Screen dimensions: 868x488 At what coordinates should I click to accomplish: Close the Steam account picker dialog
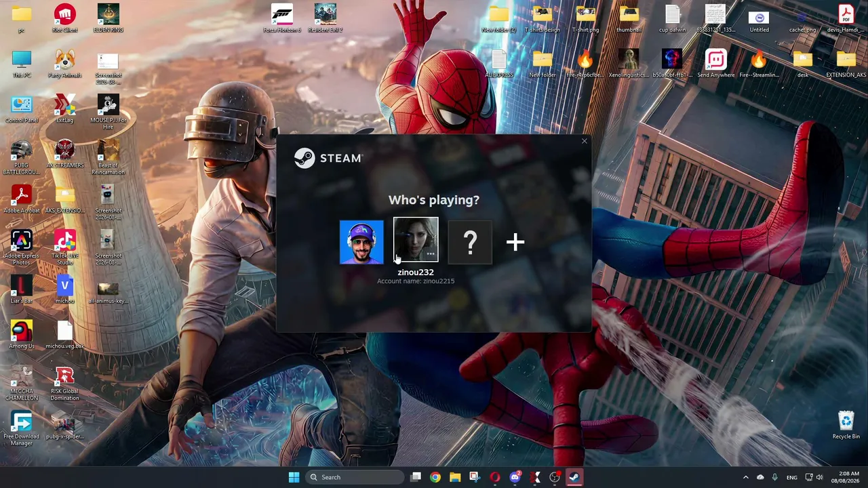(585, 141)
